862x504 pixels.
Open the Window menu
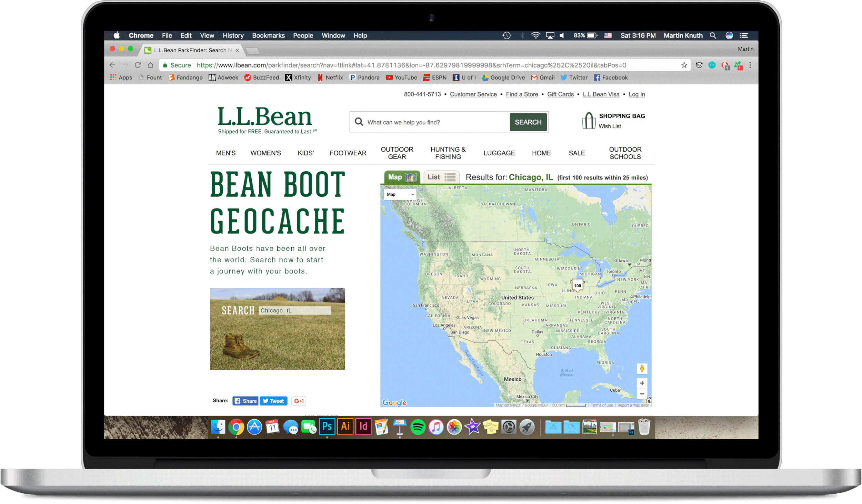(x=333, y=35)
